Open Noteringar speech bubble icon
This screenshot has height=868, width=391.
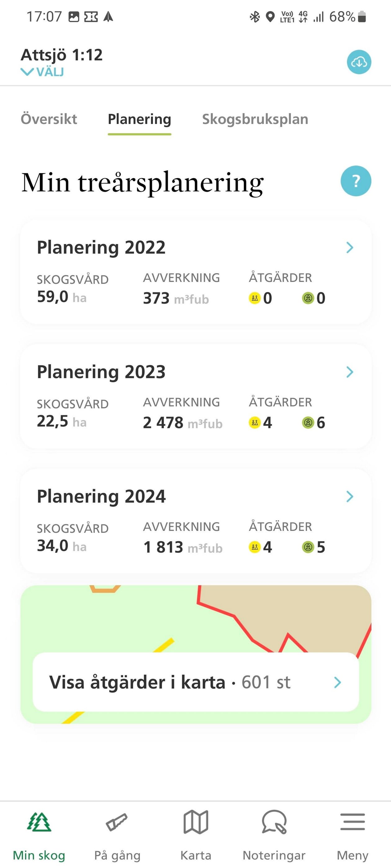pyautogui.click(x=274, y=822)
